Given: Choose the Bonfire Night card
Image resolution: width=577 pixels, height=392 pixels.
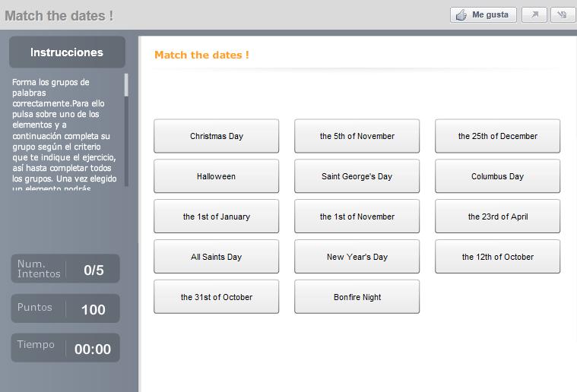Looking at the screenshot, I should click(x=357, y=297).
